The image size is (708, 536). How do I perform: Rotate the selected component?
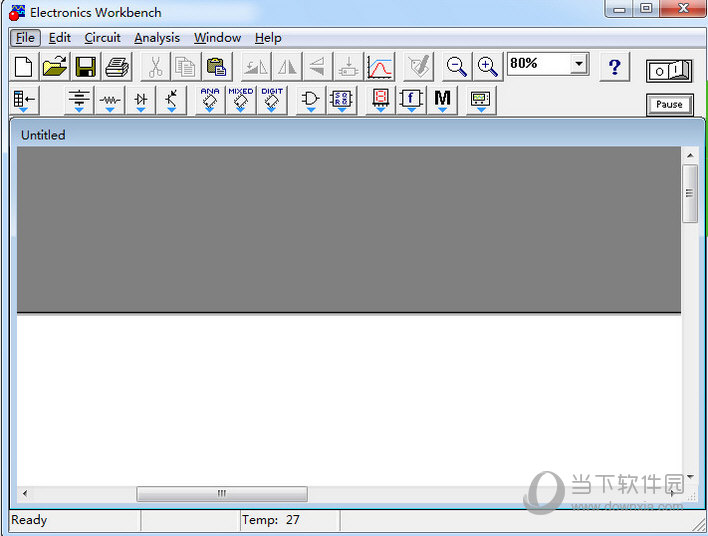(256, 67)
